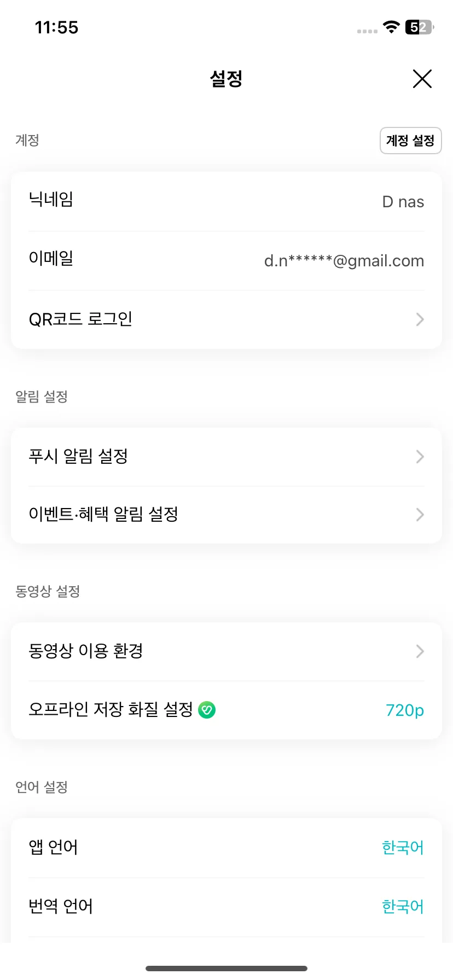Change the 720p offline quality value
Image resolution: width=453 pixels, height=980 pixels.
tap(405, 710)
